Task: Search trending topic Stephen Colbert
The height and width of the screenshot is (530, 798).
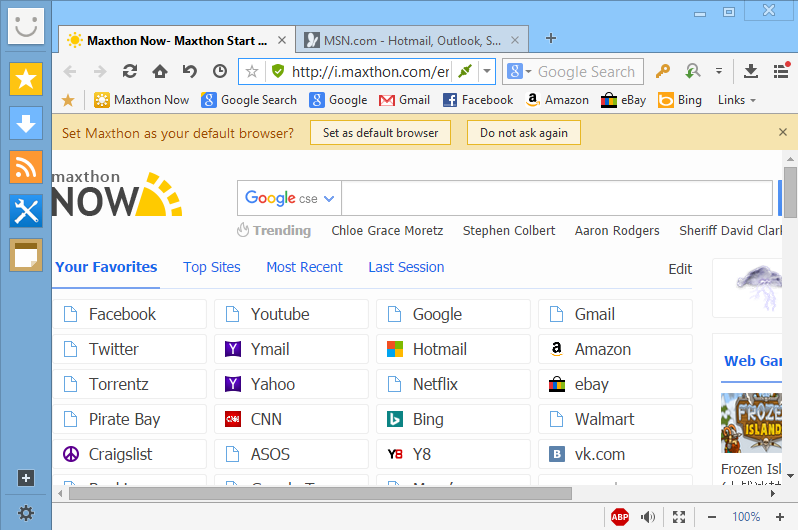Action: pos(509,231)
